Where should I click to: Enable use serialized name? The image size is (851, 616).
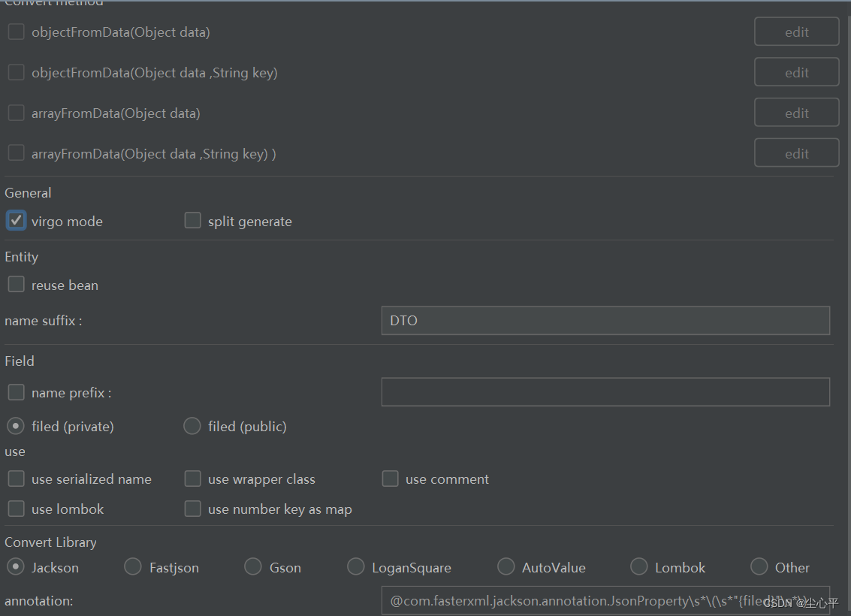[x=16, y=479]
